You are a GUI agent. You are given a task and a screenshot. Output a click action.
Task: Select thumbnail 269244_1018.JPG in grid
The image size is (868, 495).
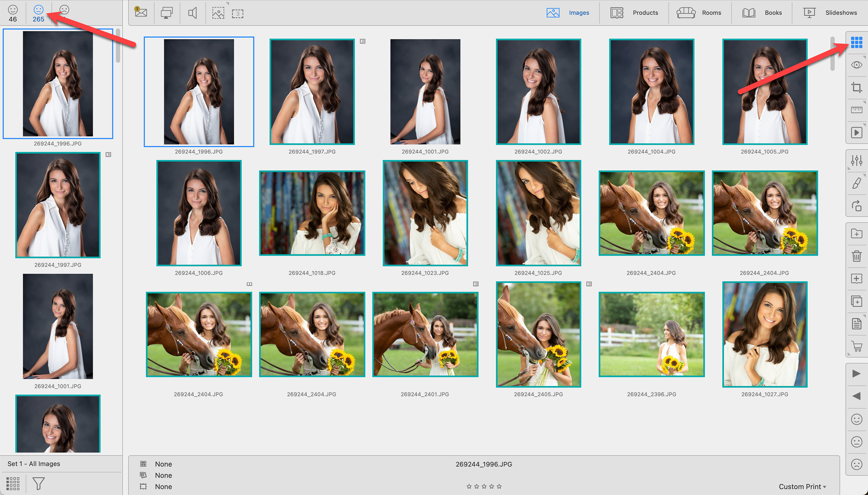312,213
